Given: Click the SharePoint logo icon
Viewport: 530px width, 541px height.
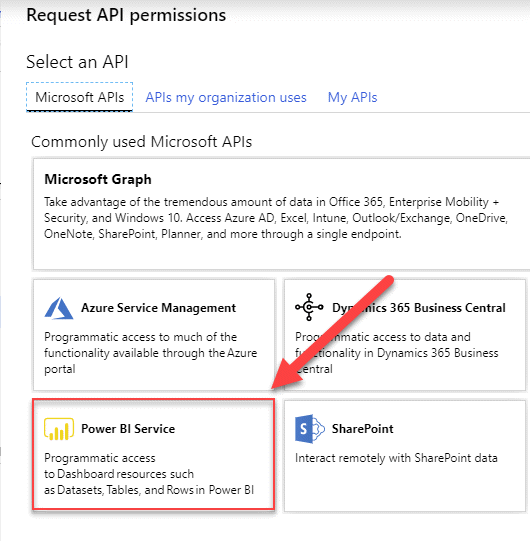Looking at the screenshot, I should 310,429.
